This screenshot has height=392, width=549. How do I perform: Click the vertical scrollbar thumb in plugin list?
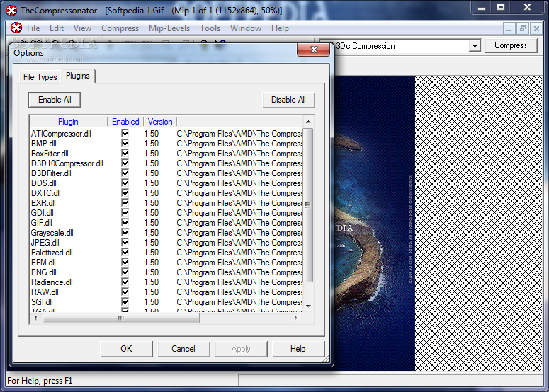[x=307, y=205]
